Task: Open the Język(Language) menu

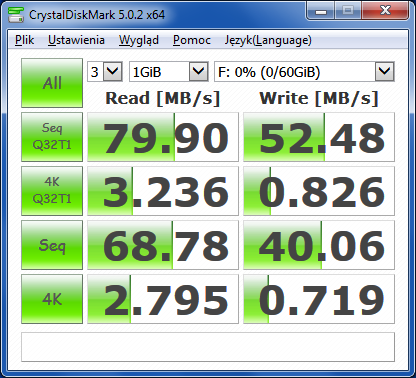Action: [268, 40]
